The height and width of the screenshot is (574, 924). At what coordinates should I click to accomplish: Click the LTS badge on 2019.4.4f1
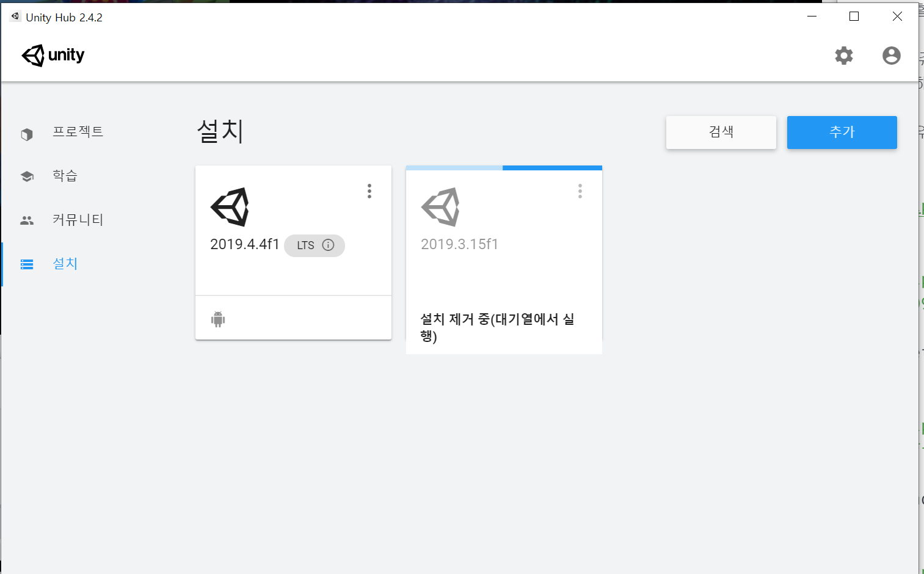pyautogui.click(x=315, y=245)
